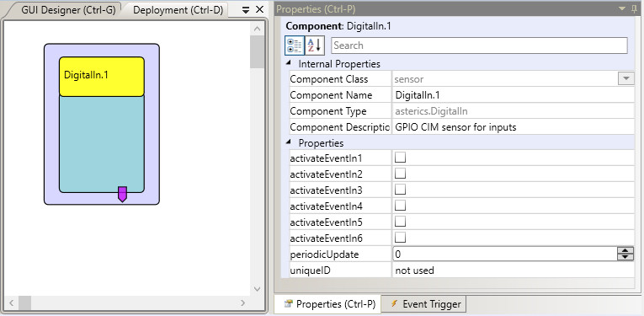This screenshot has height=316, width=644.
Task: Enable activateEventIn6 checkbox
Action: pos(400,238)
